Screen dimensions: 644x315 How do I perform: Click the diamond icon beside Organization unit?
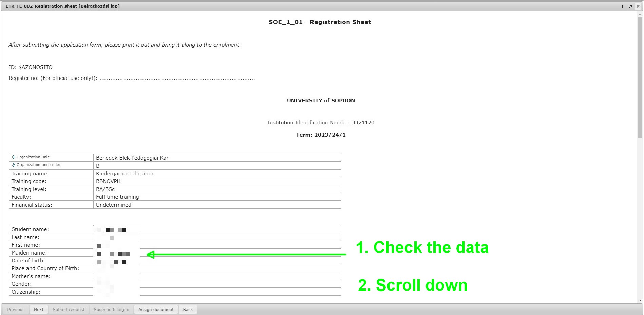pos(14,157)
